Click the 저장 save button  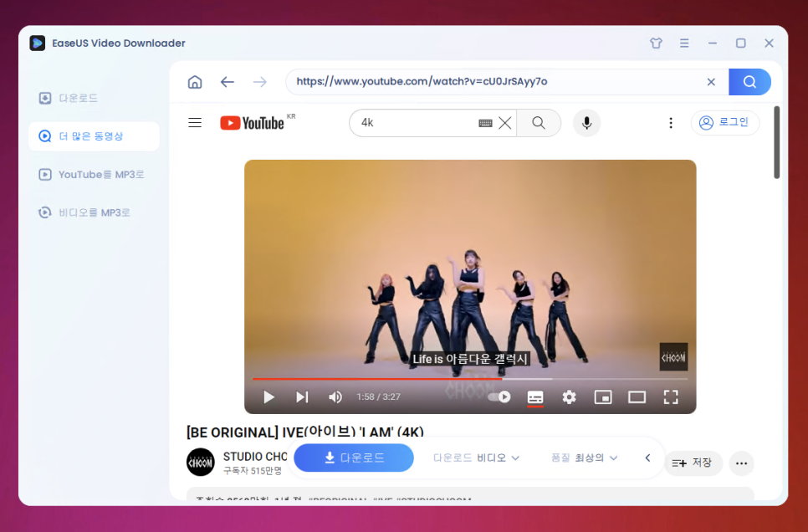pyautogui.click(x=693, y=463)
